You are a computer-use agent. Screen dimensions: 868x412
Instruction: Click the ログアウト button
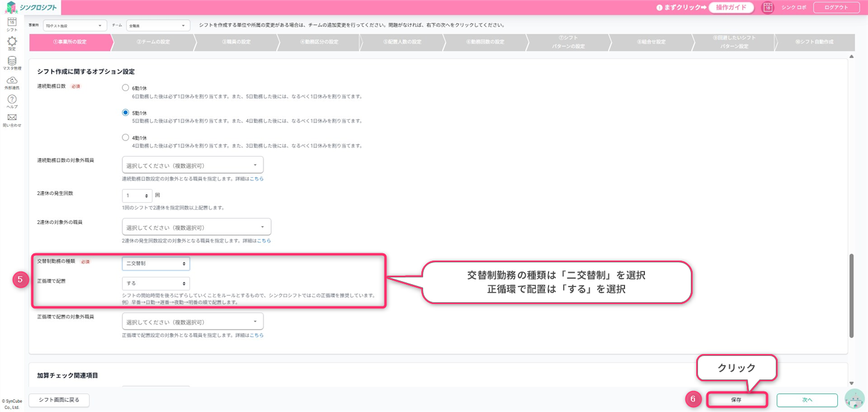(835, 7)
